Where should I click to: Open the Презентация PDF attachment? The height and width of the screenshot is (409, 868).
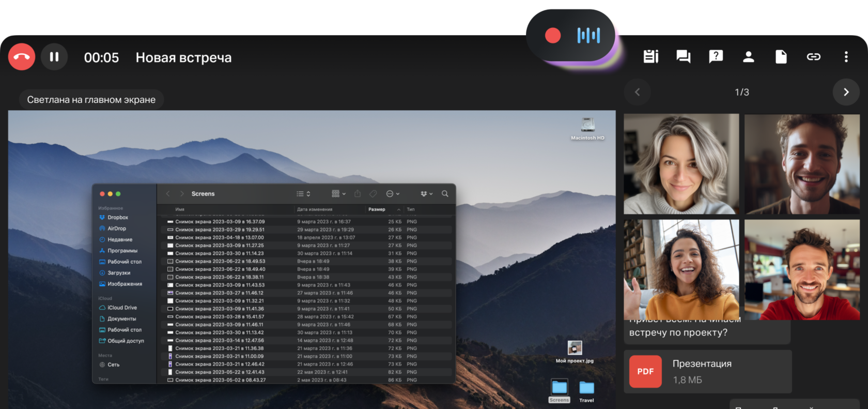pyautogui.click(x=707, y=371)
